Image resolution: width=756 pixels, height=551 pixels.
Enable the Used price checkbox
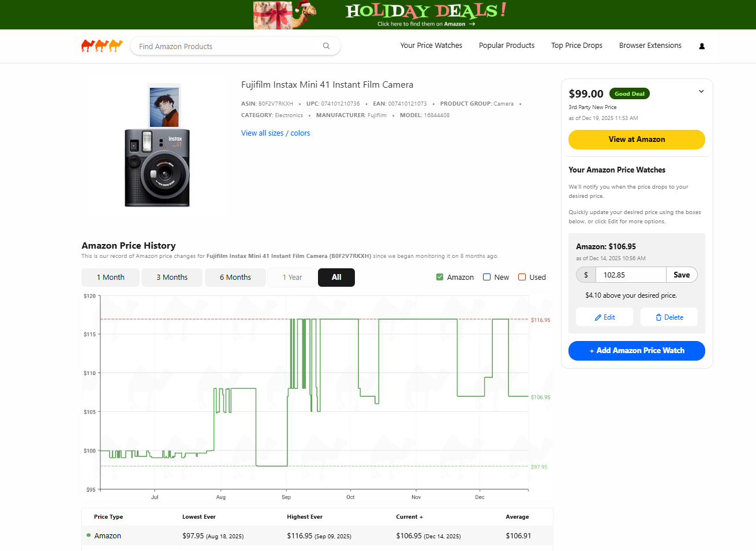click(522, 277)
